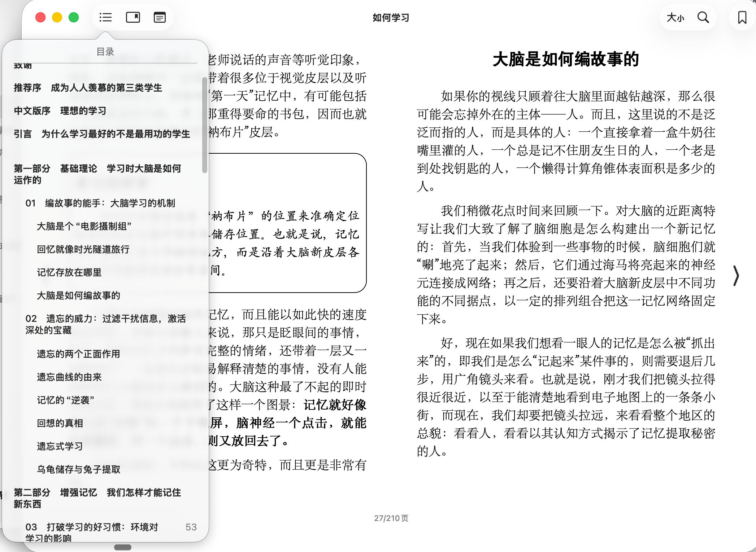Open the table of contents icon in the toolbar
756x552 pixels.
pyautogui.click(x=105, y=17)
